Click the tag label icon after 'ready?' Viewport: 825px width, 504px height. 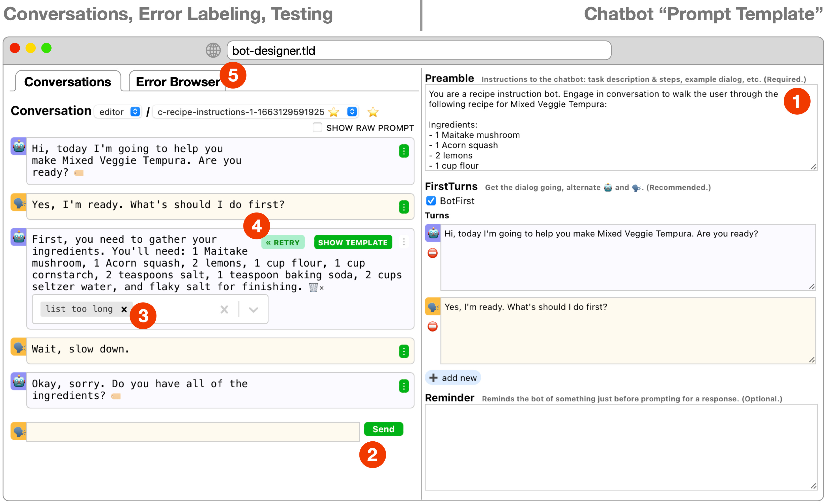(x=79, y=173)
